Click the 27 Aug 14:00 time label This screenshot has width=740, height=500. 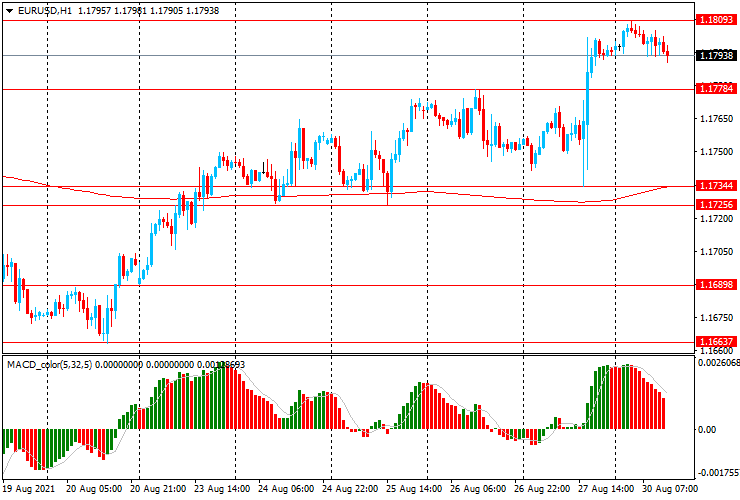coord(606,489)
